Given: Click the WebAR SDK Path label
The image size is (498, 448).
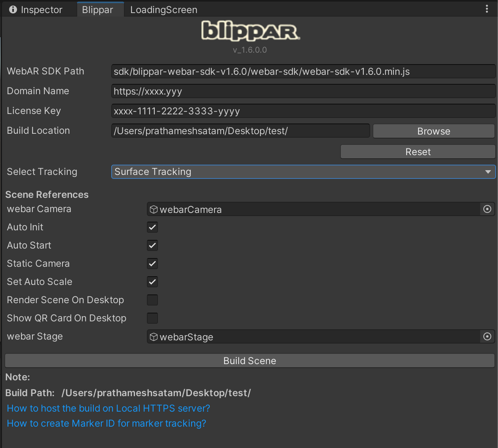Looking at the screenshot, I should pyautogui.click(x=46, y=71).
